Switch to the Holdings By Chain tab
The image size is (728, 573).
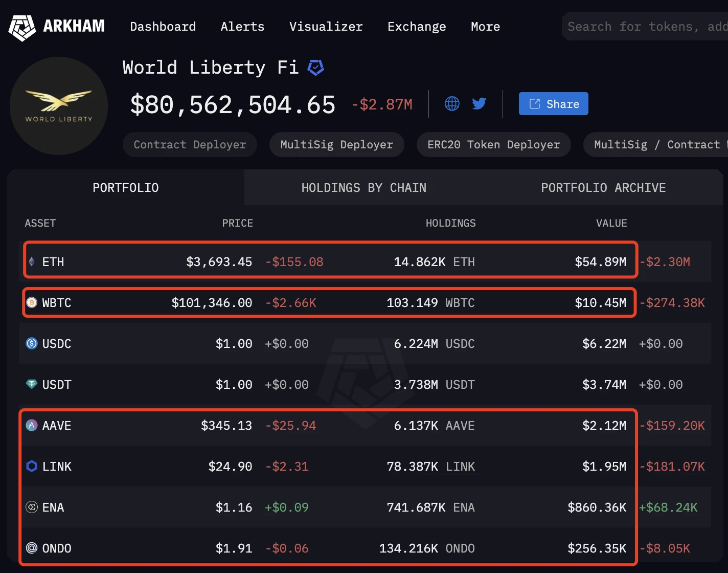[363, 188]
